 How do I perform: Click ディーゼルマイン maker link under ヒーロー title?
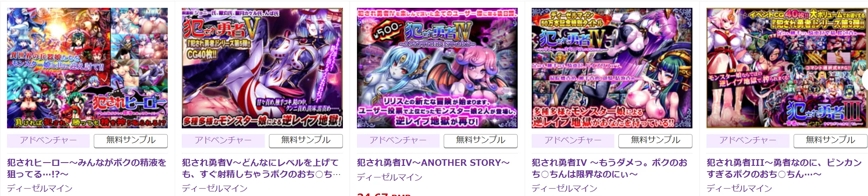40,189
